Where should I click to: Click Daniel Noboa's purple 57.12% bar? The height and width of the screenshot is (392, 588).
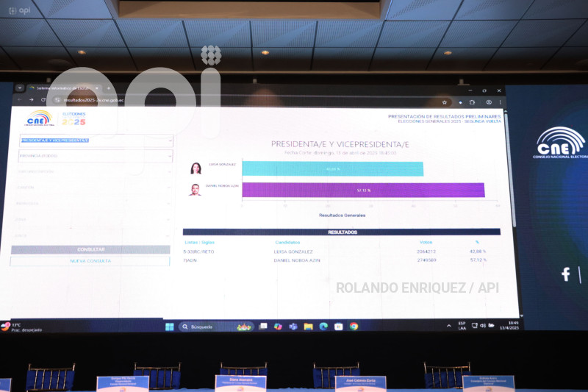(363, 190)
